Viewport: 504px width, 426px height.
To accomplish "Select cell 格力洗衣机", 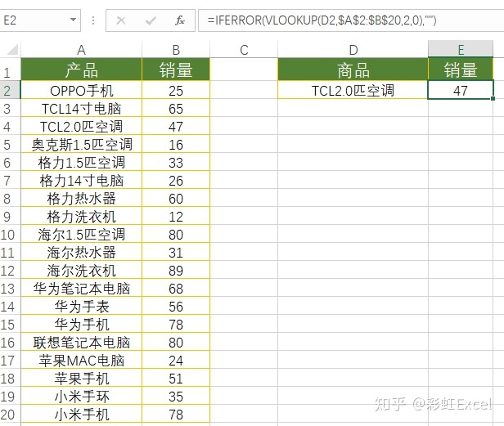I will tap(81, 216).
